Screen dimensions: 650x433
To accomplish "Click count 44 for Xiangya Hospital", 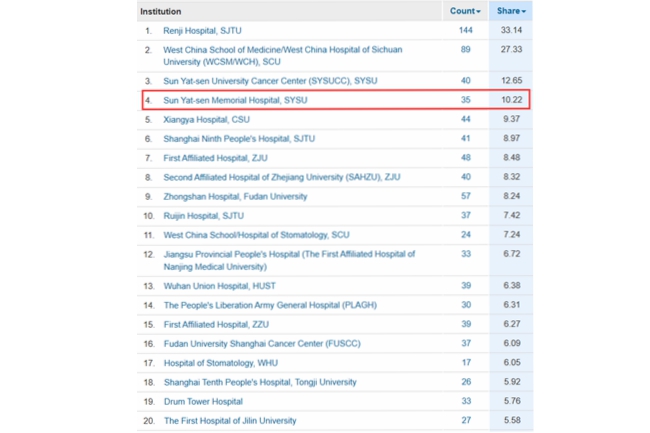I will (466, 119).
